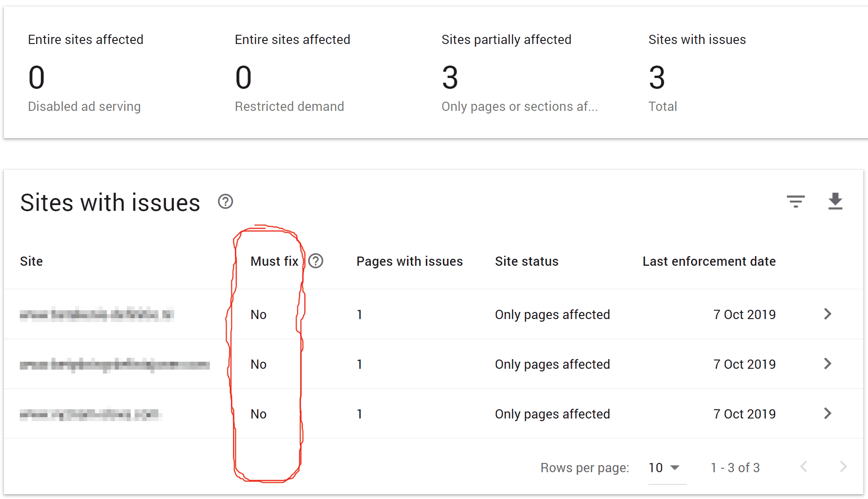Image resolution: width=868 pixels, height=499 pixels.
Task: Click the Must fix column header
Action: 274,261
